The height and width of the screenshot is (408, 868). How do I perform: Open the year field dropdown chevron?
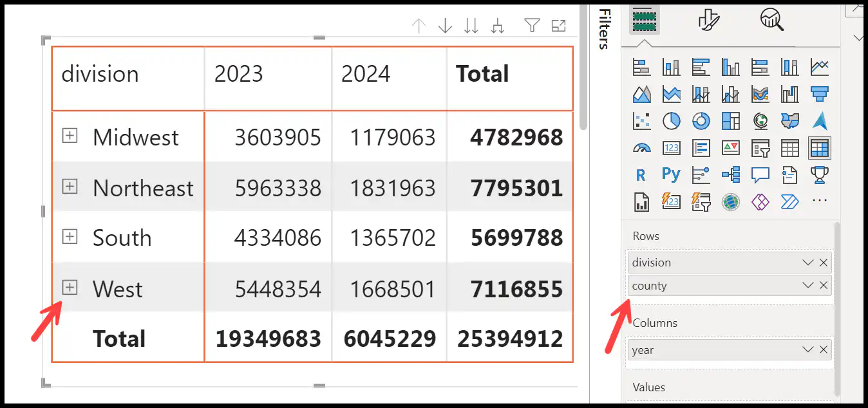tap(807, 349)
